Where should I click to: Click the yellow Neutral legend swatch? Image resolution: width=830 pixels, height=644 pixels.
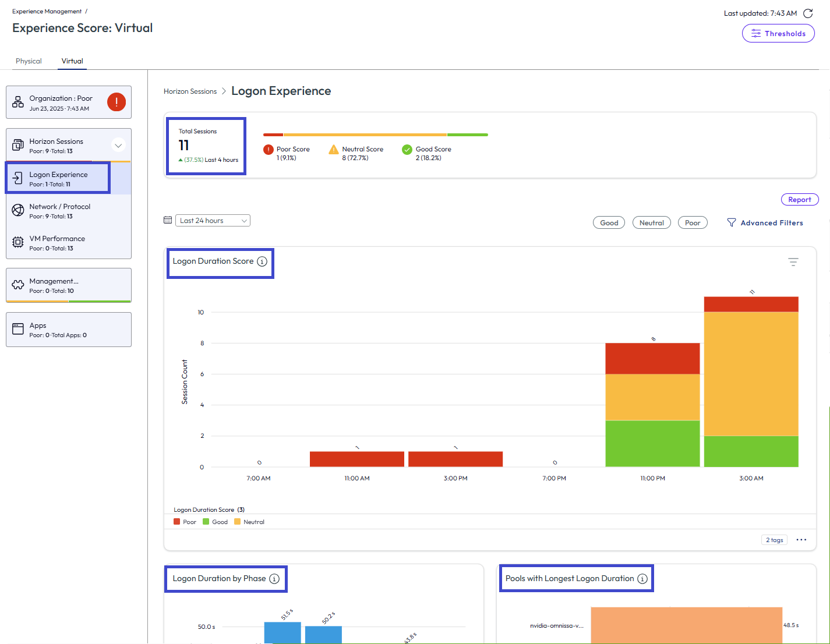pos(237,522)
